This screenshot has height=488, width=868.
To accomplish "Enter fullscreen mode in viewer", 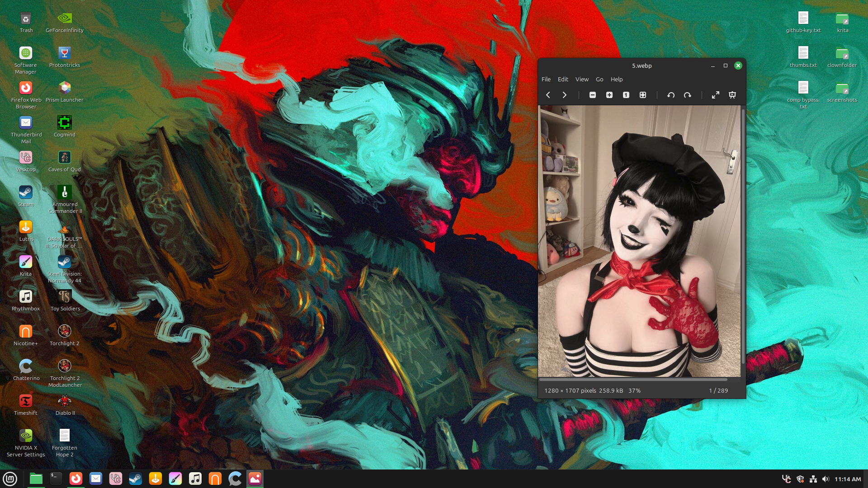I will click(x=716, y=95).
